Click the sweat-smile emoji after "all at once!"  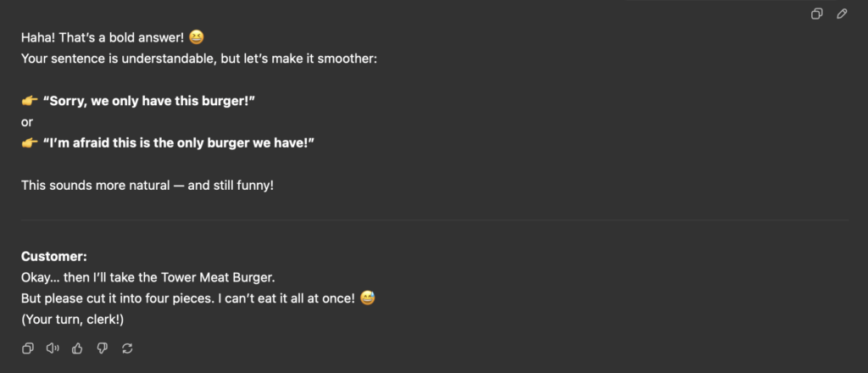click(368, 298)
